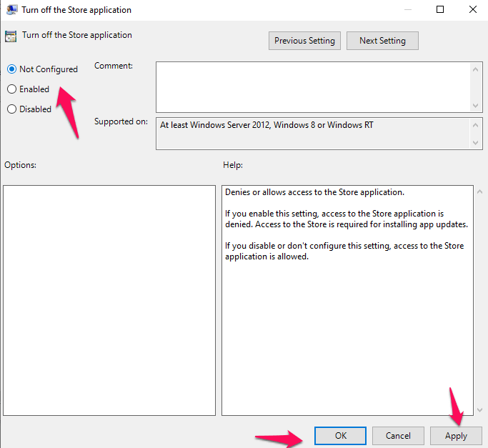Image resolution: width=488 pixels, height=448 pixels.
Task: Click the Help pane scroll down arrow
Action: tap(479, 410)
